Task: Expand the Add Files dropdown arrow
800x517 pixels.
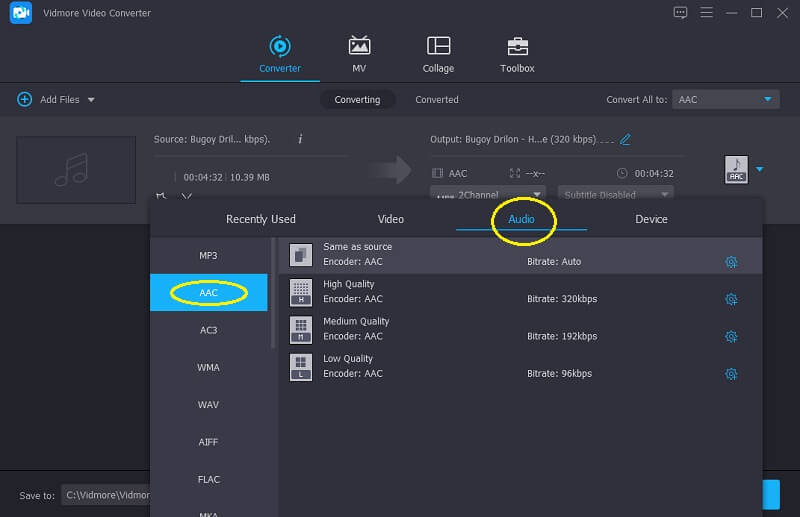Action: pyautogui.click(x=91, y=100)
